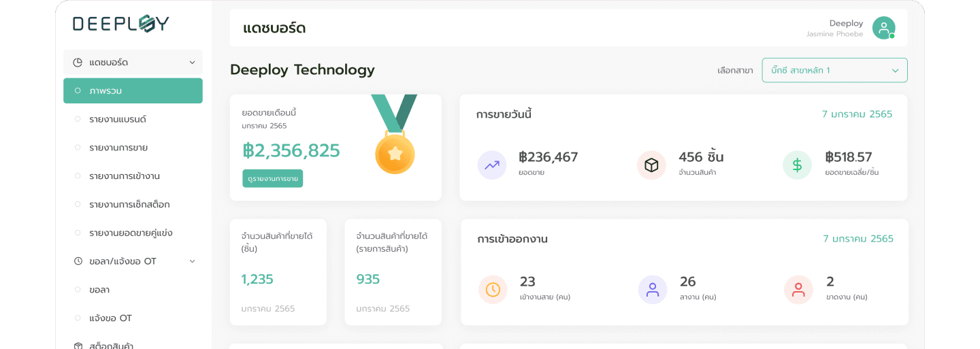Open แจ้งขอ OT menu item
Image resolution: width=980 pixels, height=349 pixels.
[x=110, y=318]
